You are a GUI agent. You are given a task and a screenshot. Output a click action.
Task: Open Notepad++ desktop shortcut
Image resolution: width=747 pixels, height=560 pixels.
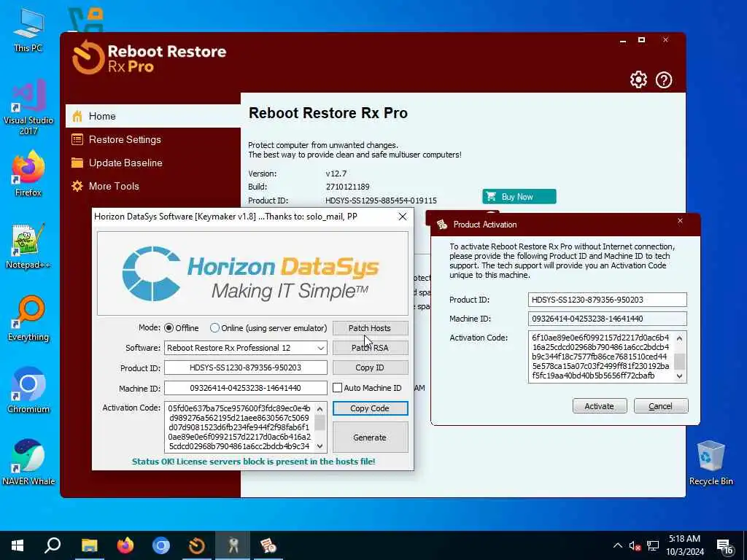pyautogui.click(x=28, y=246)
